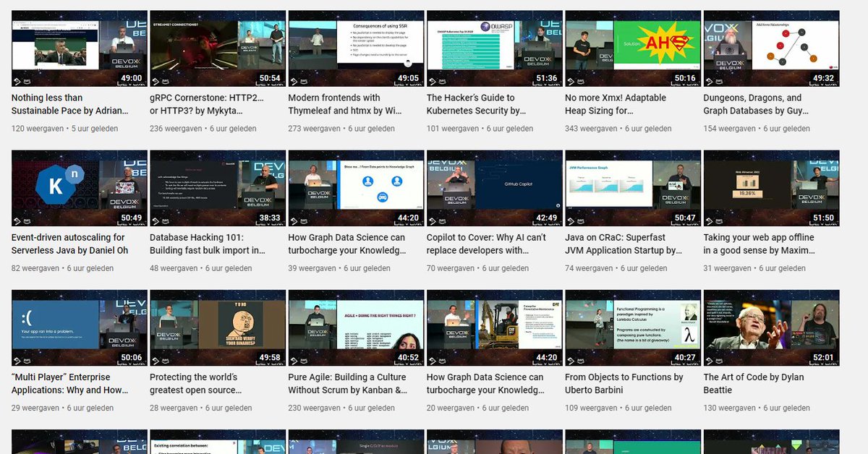Click Event-driven autoscaling for Serverless Java title
The width and height of the screenshot is (868, 454).
pos(69,244)
